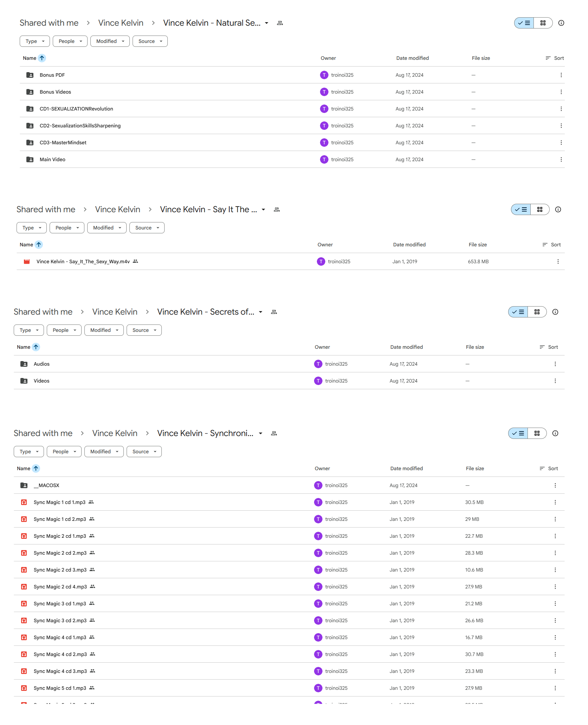Click Sort button in Synchroni panel

pos(549,468)
